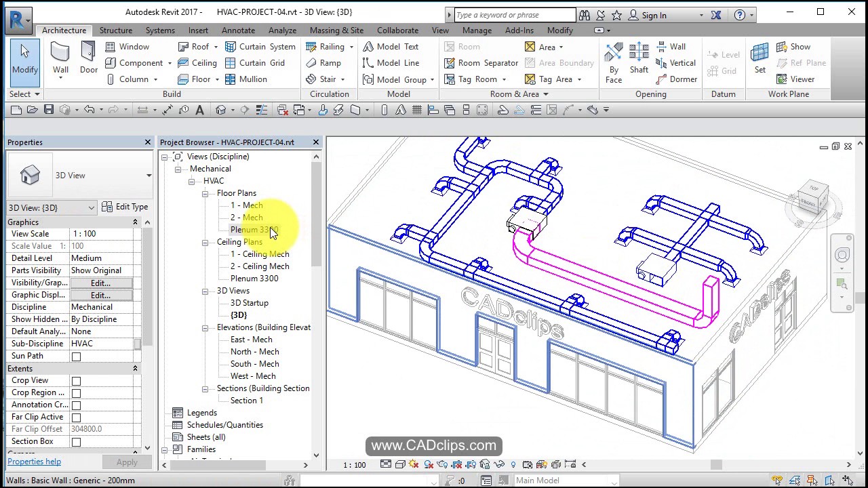Click the Set work plane tool

tap(760, 58)
